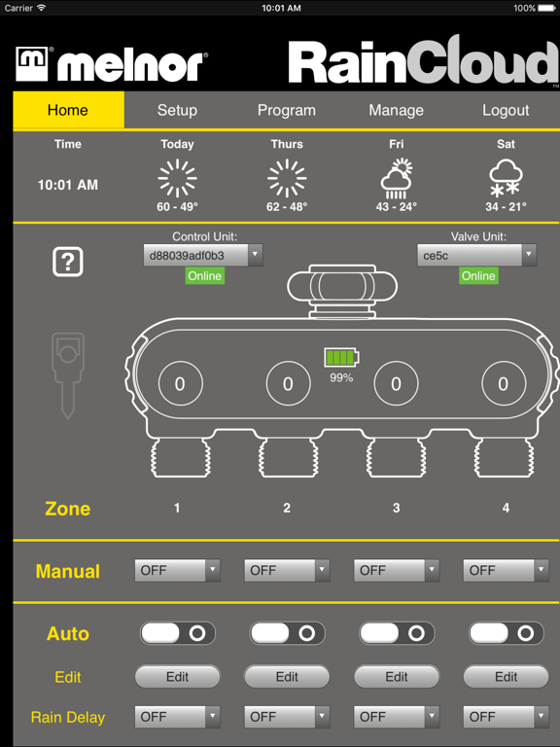The width and height of the screenshot is (560, 747).
Task: Click the device battery icon in status bar
Action: pyautogui.click(x=547, y=8)
